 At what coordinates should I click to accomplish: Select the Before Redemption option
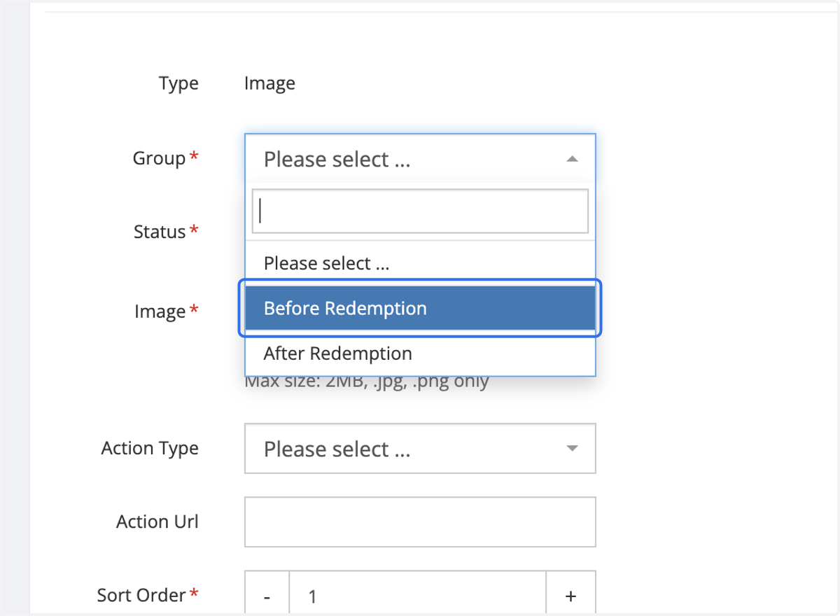(x=420, y=309)
